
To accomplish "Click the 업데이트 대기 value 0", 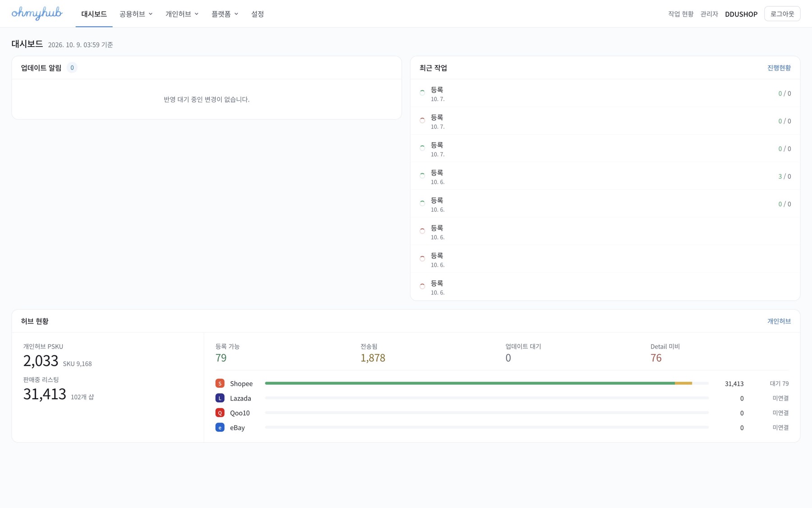I will point(508,358).
